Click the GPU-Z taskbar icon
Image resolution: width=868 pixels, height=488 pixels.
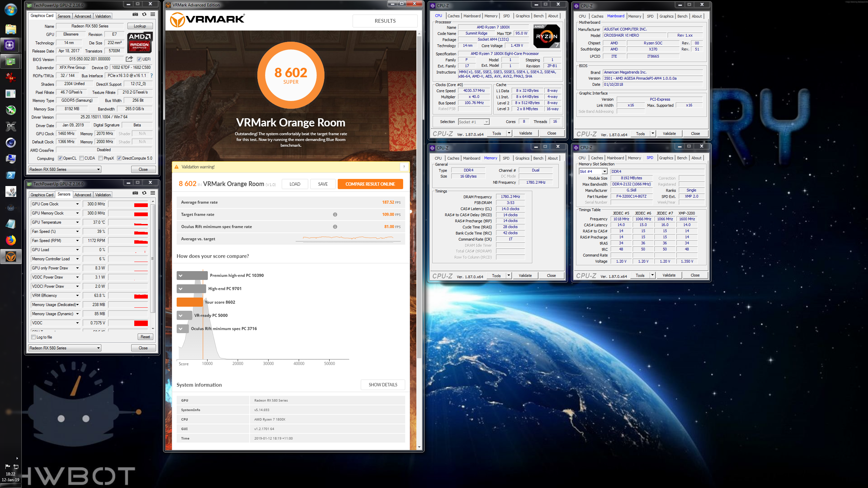point(11,61)
